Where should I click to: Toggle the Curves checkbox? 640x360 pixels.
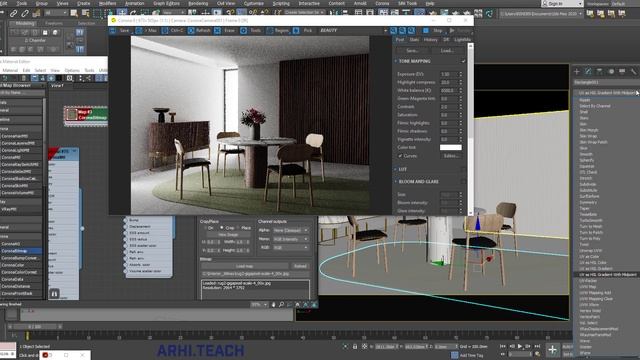400,156
